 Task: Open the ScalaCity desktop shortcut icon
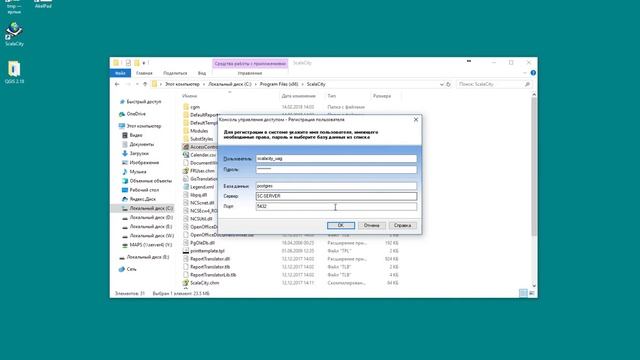(x=14, y=31)
